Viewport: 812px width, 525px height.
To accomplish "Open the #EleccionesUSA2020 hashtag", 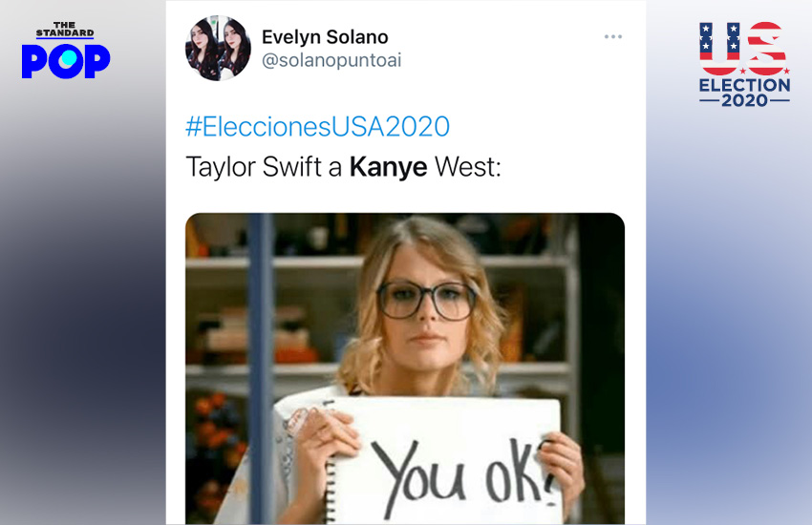I will (x=317, y=126).
